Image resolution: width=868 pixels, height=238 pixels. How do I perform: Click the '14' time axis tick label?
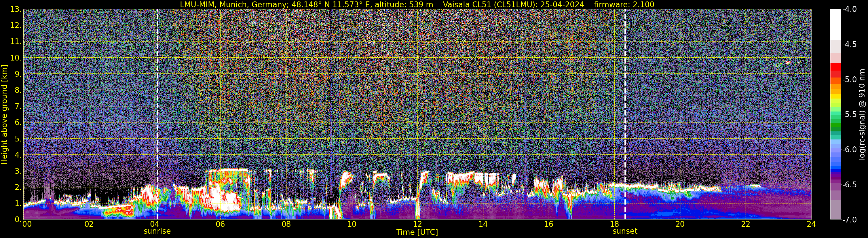[483, 224]
